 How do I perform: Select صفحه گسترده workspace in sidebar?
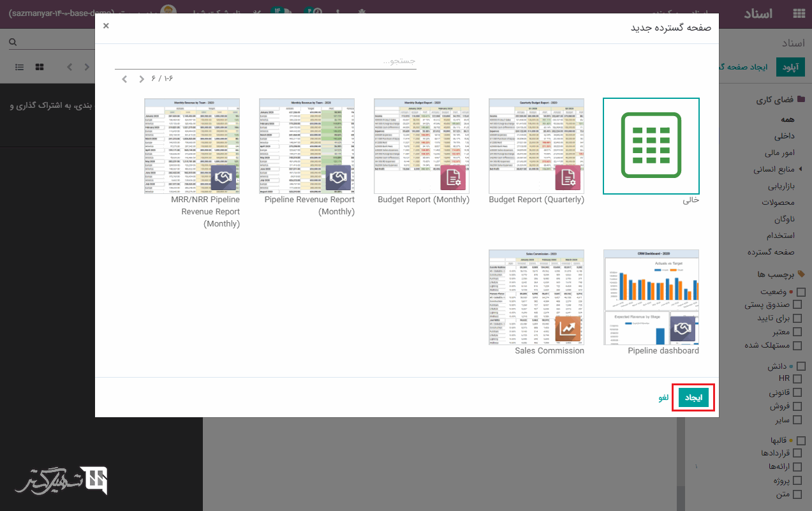coord(771,252)
